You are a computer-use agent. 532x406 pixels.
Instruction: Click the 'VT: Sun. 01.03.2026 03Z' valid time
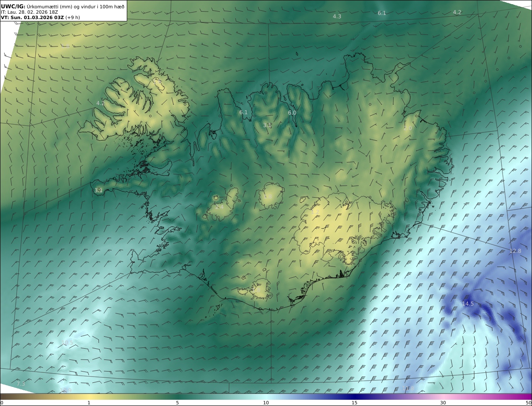tap(32, 17)
